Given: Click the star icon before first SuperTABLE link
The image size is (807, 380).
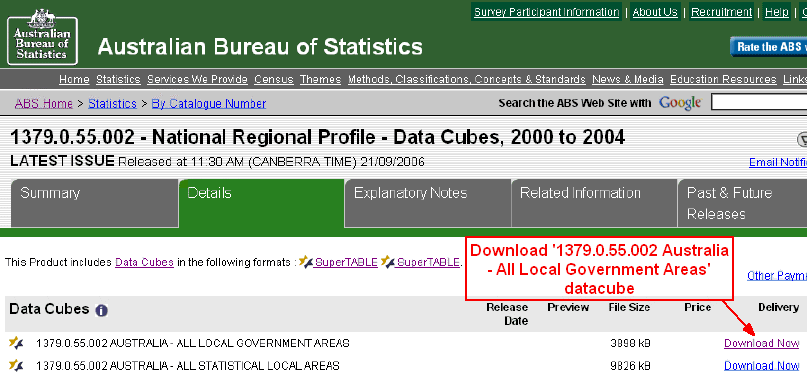Looking at the screenshot, I should [x=306, y=262].
